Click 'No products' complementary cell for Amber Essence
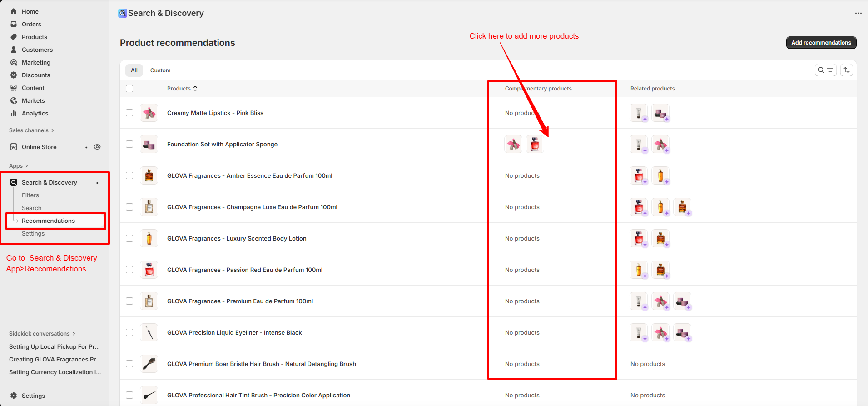The width and height of the screenshot is (868, 406). click(x=522, y=175)
